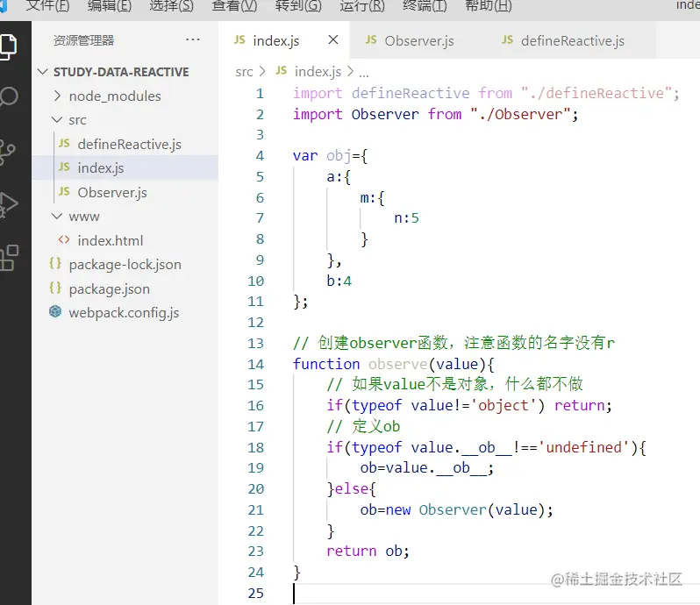This screenshot has height=605, width=700.
Task: Click the comment '// 定义ob' on line 17
Action: [x=363, y=426]
